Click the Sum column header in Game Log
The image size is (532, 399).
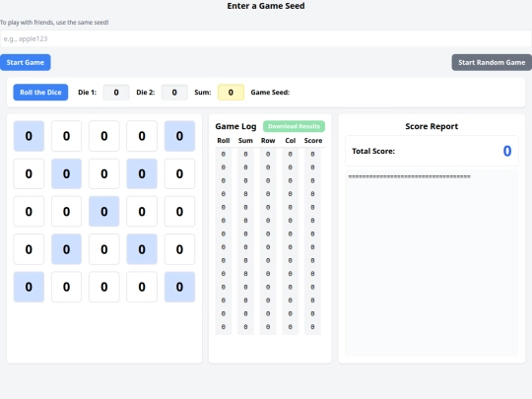245,141
